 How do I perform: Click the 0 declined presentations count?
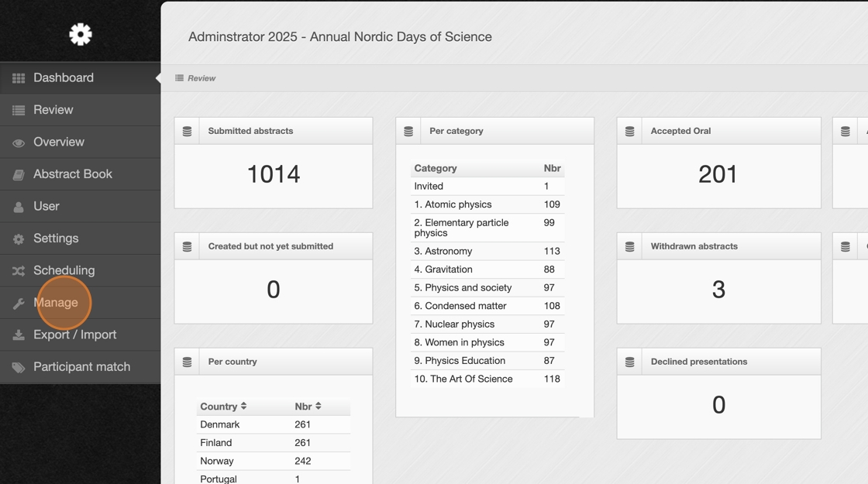pos(718,405)
